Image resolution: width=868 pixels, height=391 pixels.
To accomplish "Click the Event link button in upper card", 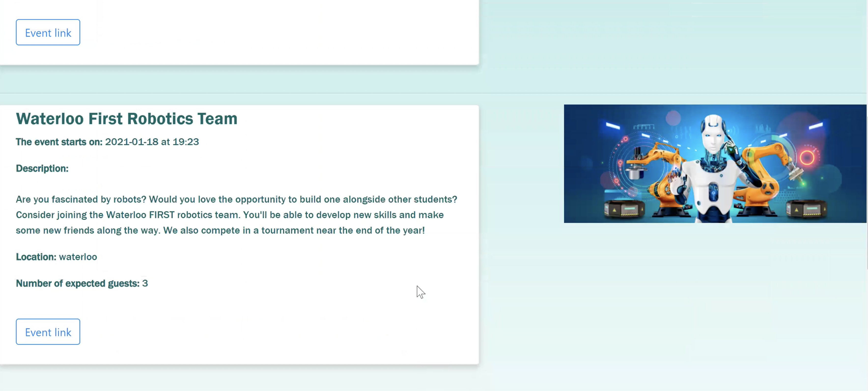I will [x=48, y=32].
